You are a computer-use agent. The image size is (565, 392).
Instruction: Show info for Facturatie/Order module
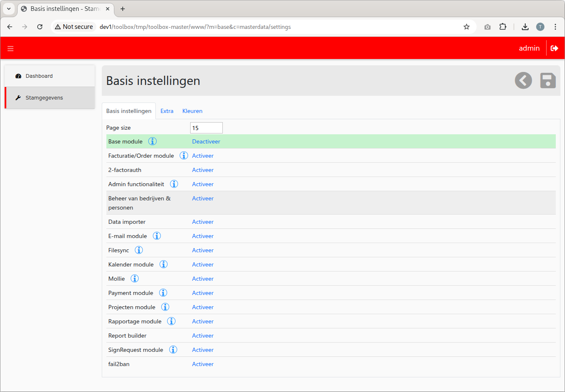[x=183, y=156]
